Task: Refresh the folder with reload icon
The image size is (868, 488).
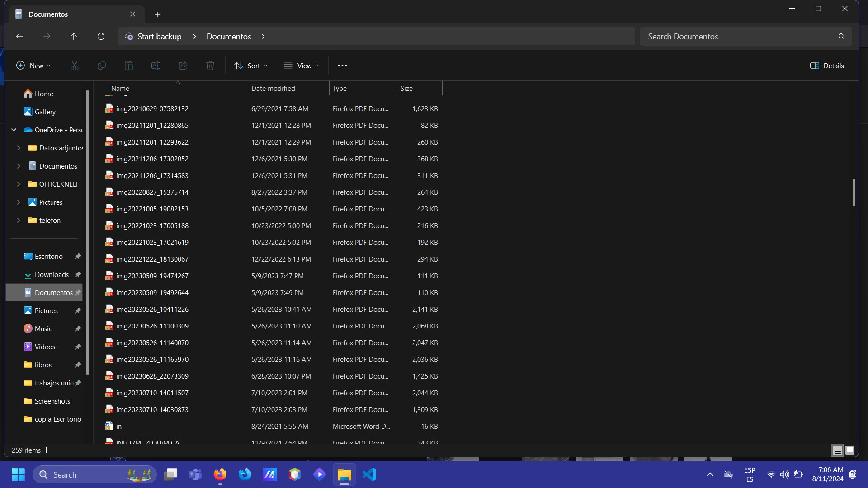Action: [x=101, y=37]
